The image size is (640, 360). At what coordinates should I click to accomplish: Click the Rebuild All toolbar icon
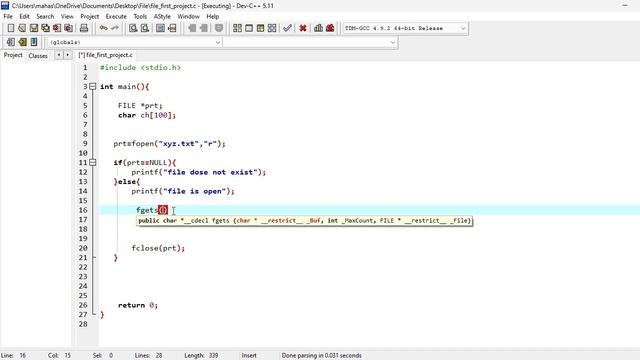[272, 28]
